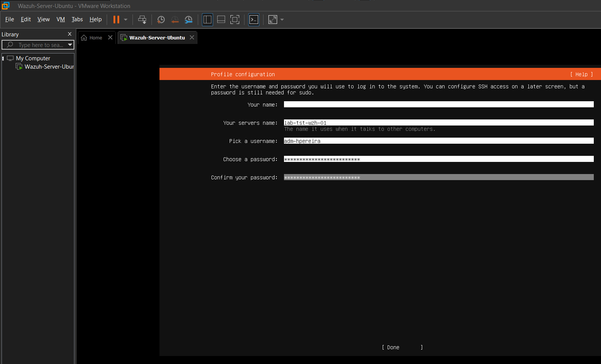Open the Tabs menu
Image resolution: width=601 pixels, height=364 pixels.
(x=77, y=19)
